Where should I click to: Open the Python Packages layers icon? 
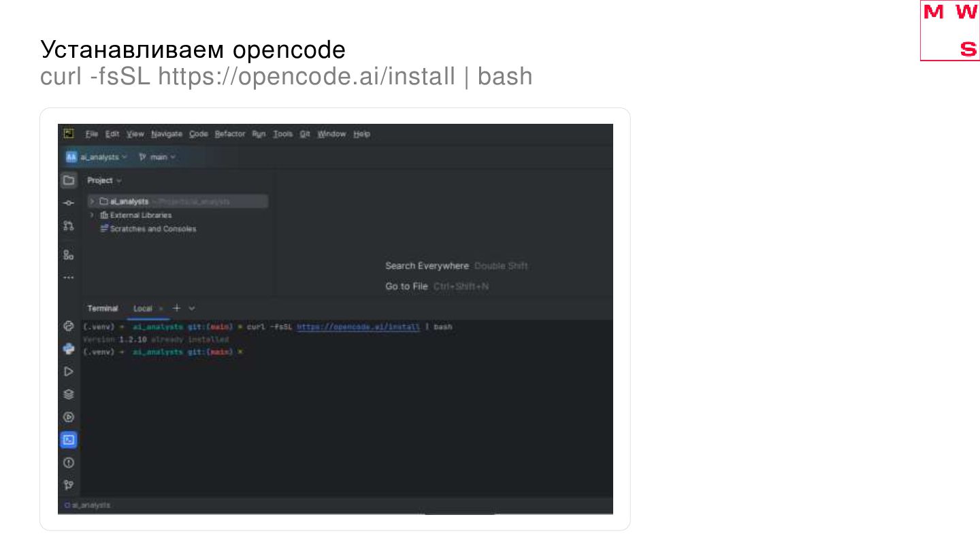pyautogui.click(x=68, y=395)
